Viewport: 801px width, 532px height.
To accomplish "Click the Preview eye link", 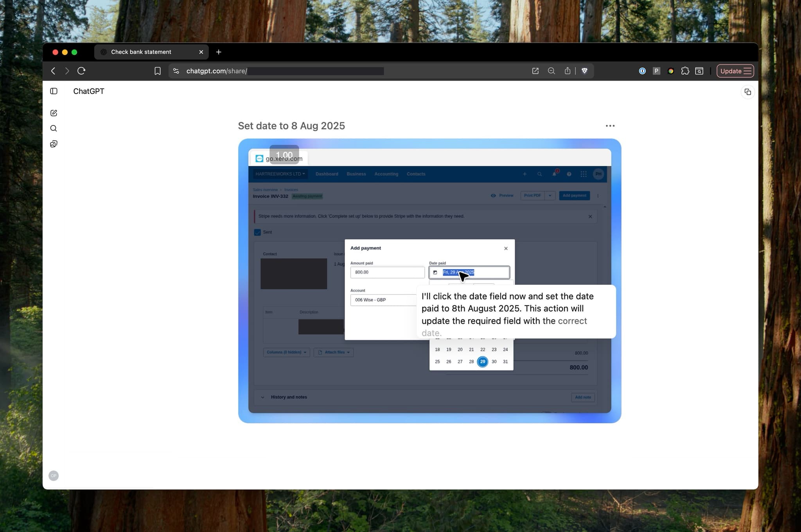I will pos(502,196).
